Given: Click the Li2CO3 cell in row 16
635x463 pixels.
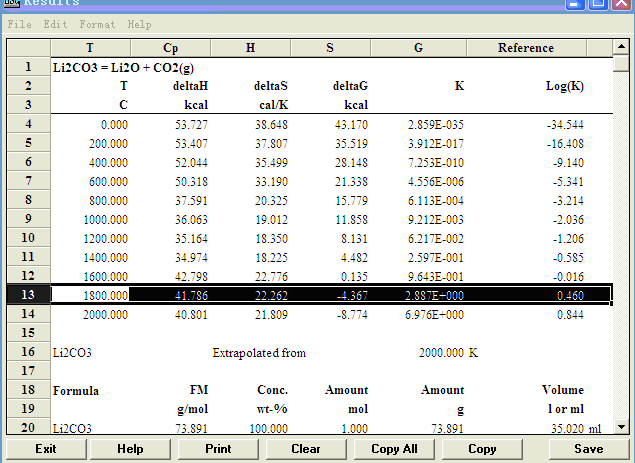Looking at the screenshot, I should [x=72, y=353].
